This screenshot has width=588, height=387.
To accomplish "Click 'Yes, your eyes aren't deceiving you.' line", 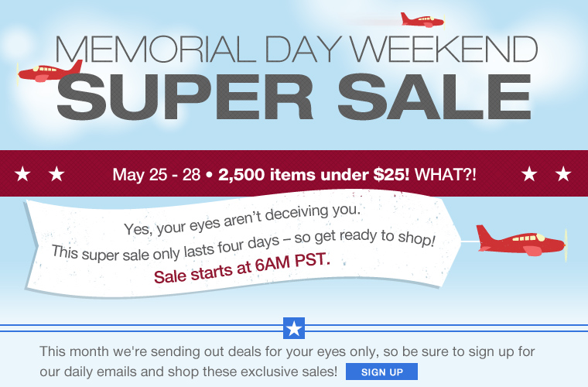I will tap(242, 220).
